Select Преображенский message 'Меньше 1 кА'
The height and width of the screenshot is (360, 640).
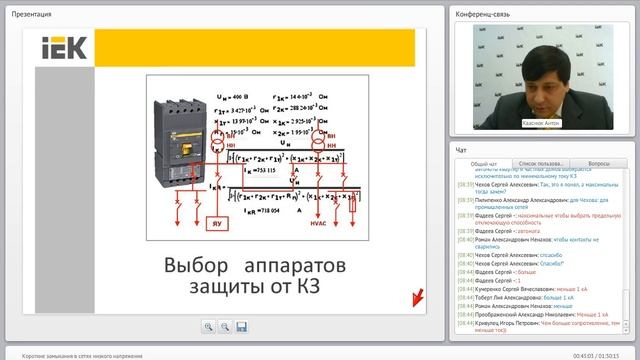533,315
